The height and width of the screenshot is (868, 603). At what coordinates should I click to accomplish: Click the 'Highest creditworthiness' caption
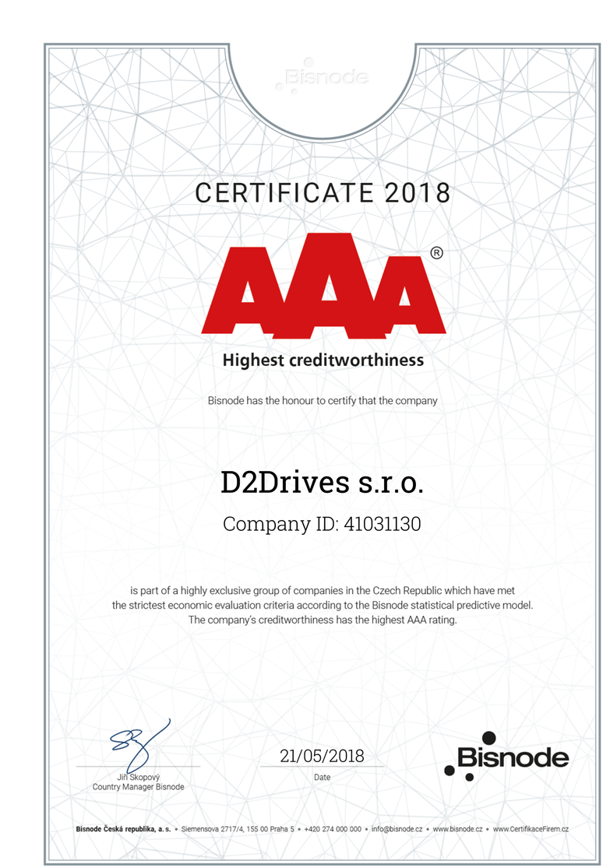[323, 361]
